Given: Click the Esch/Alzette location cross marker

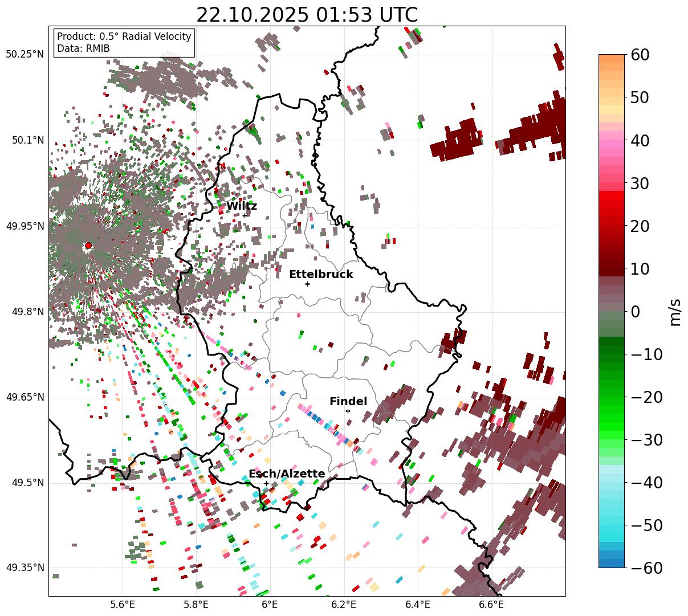Looking at the screenshot, I should (x=266, y=483).
